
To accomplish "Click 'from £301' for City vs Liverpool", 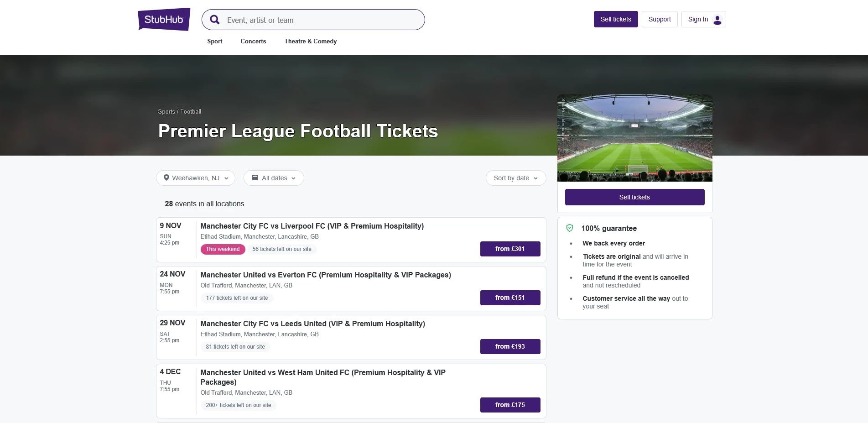I will coord(510,249).
